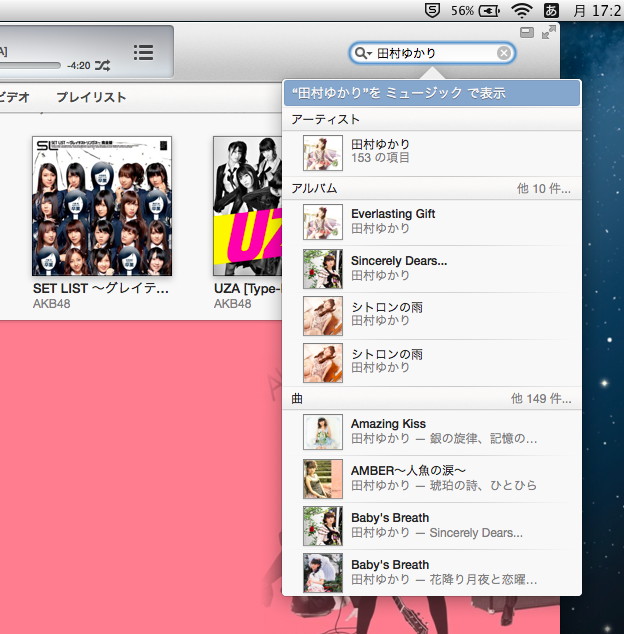Enter full screen with the arrows icon
Viewport: 624px width, 634px height.
point(548,33)
